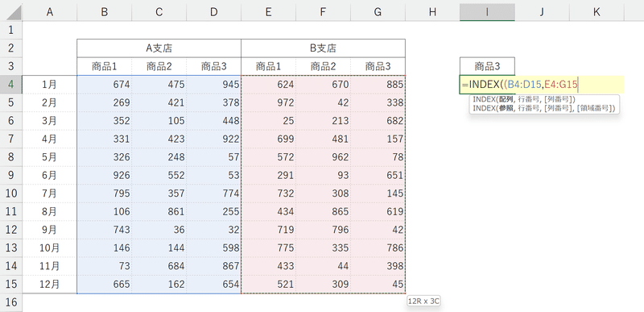Click the 4月 row label
Image resolution: width=644 pixels, height=312 pixels.
tap(50, 139)
